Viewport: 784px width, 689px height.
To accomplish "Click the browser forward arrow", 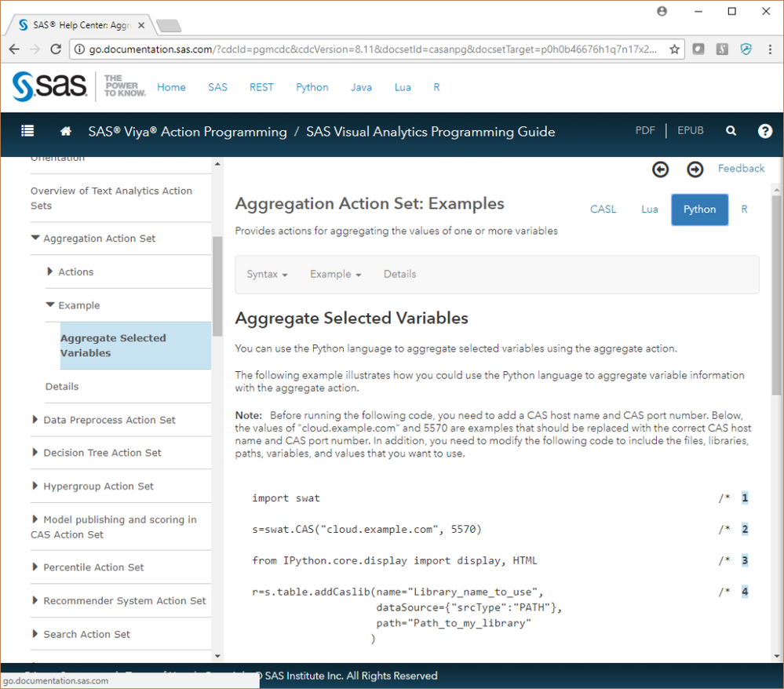I will [35, 49].
